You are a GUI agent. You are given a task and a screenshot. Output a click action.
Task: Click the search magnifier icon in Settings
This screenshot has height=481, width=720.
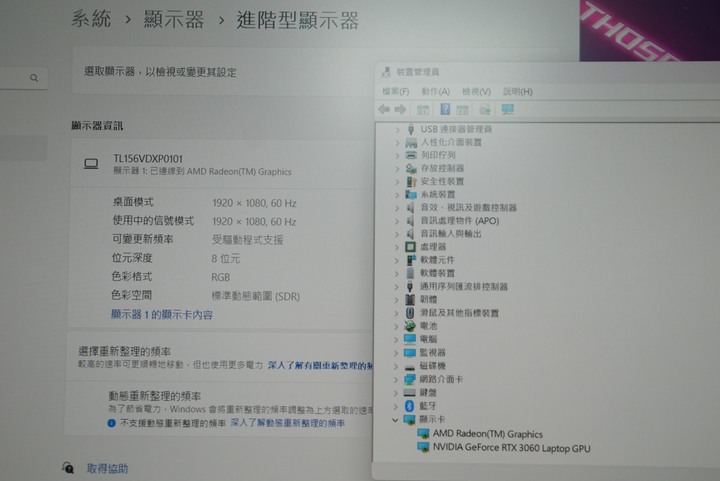coord(34,78)
